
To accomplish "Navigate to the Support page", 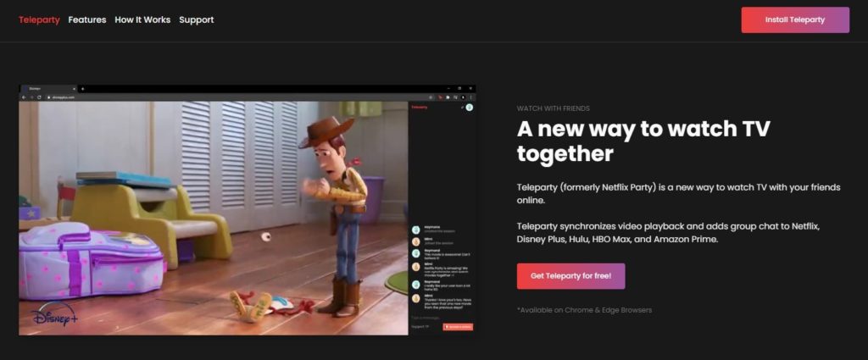I will pos(197,19).
